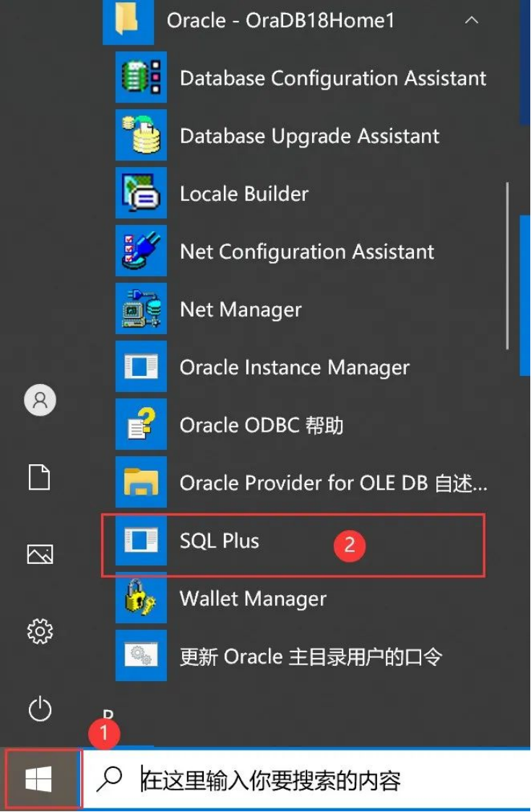Collapse the Oracle - OraDB18Home1 folder chevron
Viewport: 531px width, 812px height.
click(x=472, y=20)
